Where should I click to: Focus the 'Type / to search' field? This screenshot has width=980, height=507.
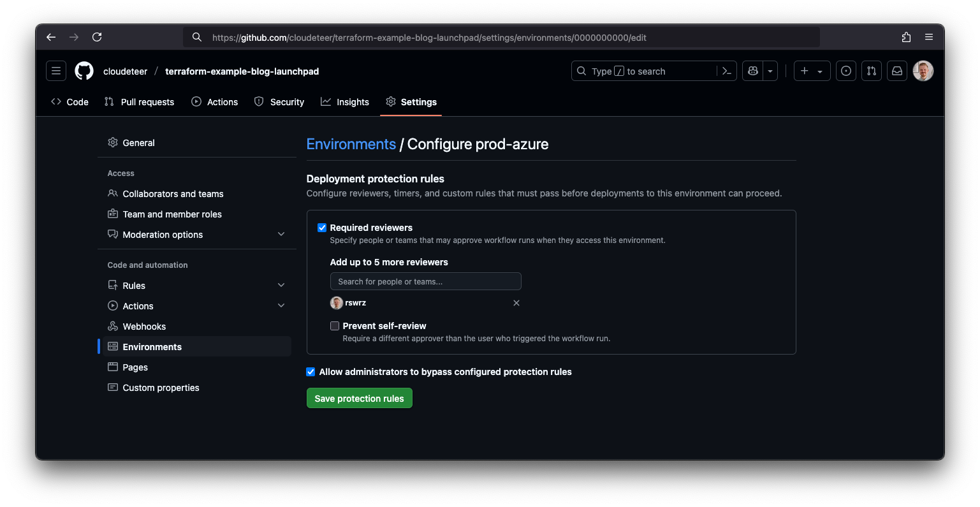tap(644, 71)
